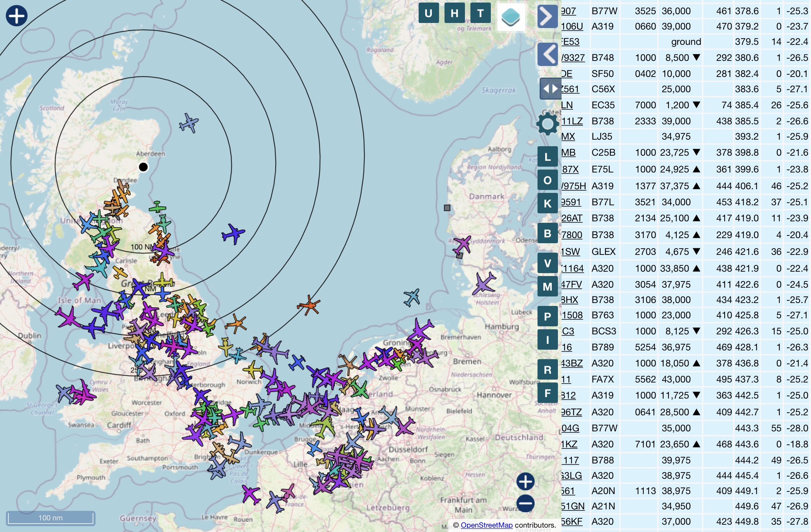
Task: Zoom in with the blue plus button
Action: click(525, 482)
